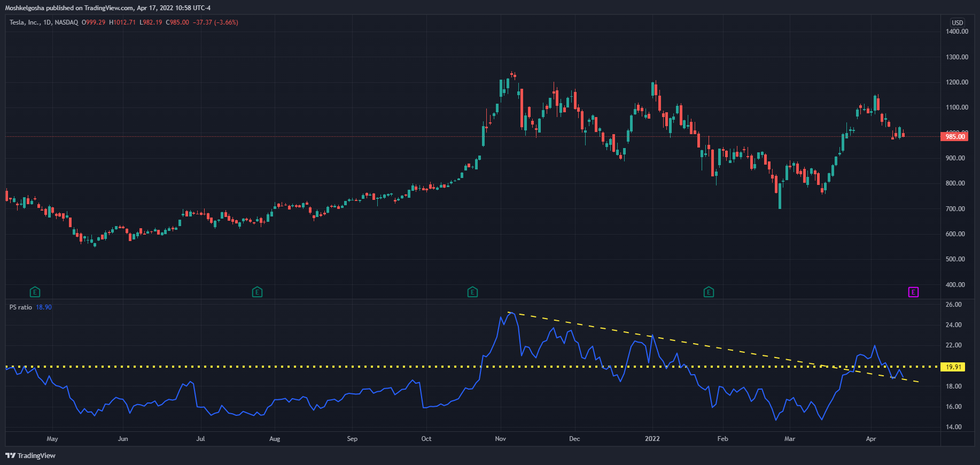Click the low value L982.19
The height and width of the screenshot is (465, 980).
(151, 22)
